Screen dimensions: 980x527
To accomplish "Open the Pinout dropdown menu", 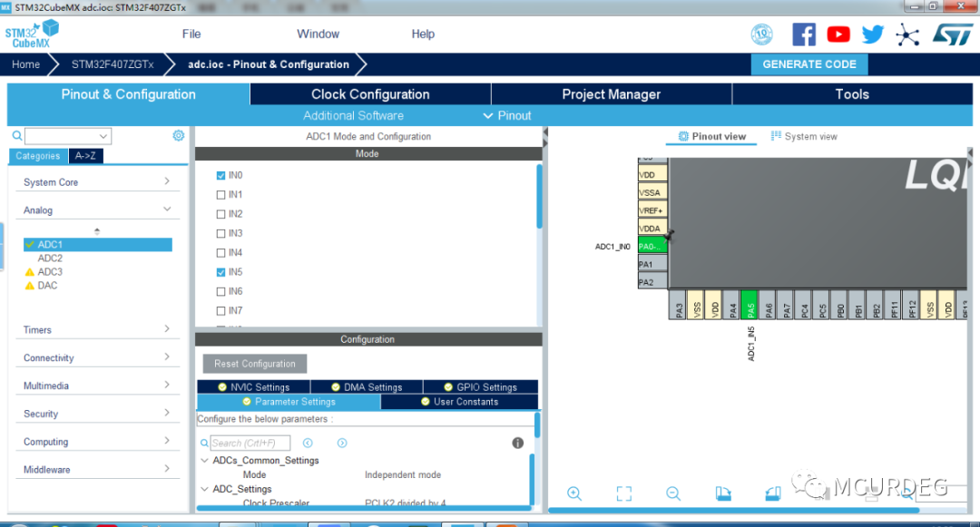I will point(507,115).
